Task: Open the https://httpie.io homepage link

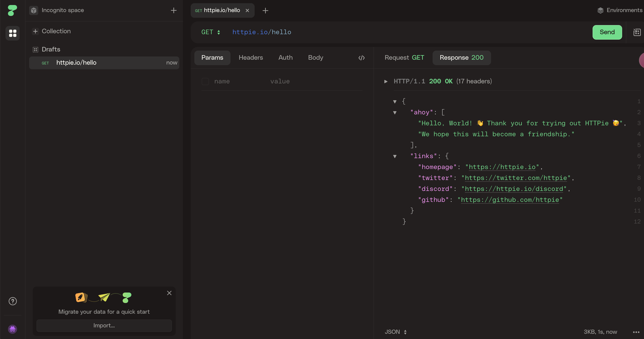Action: [502, 167]
